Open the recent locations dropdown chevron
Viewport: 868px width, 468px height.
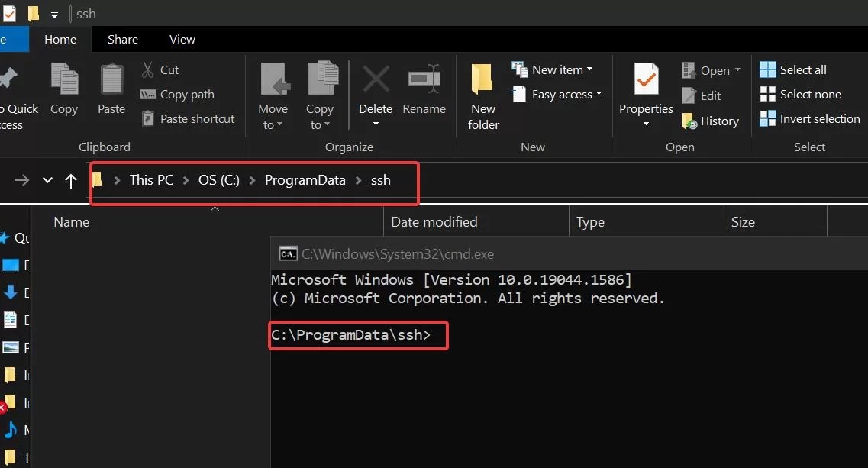coord(47,180)
